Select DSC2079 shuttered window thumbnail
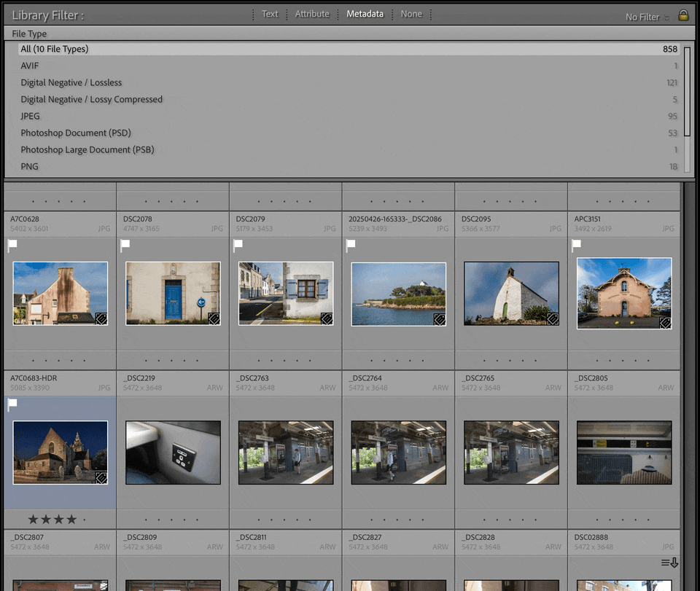700x591 pixels. (x=286, y=294)
